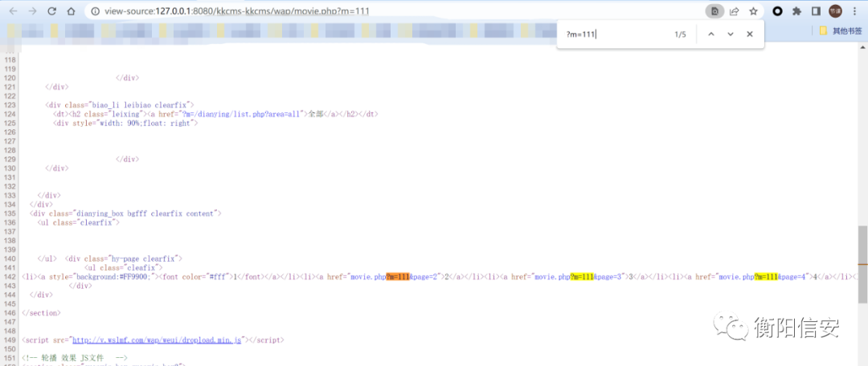Click the "background:#FF9900;" style text
Screen dimensions: 868x366
point(113,276)
